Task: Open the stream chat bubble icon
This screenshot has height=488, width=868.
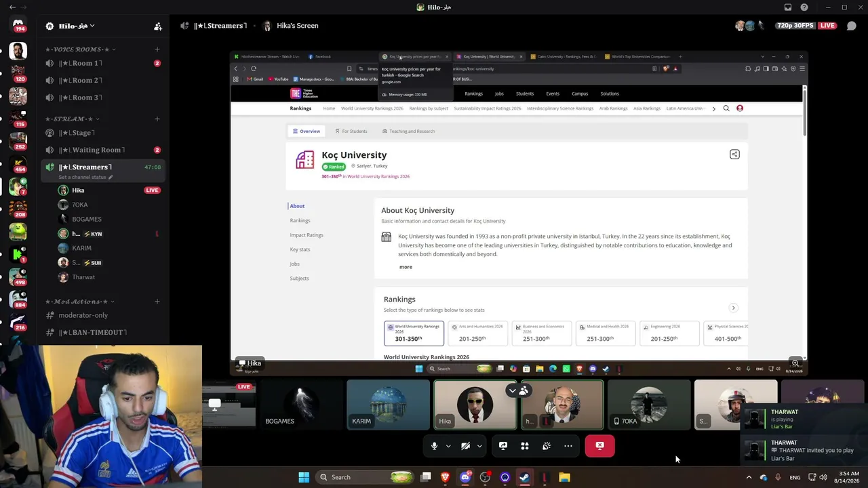Action: [x=852, y=26]
